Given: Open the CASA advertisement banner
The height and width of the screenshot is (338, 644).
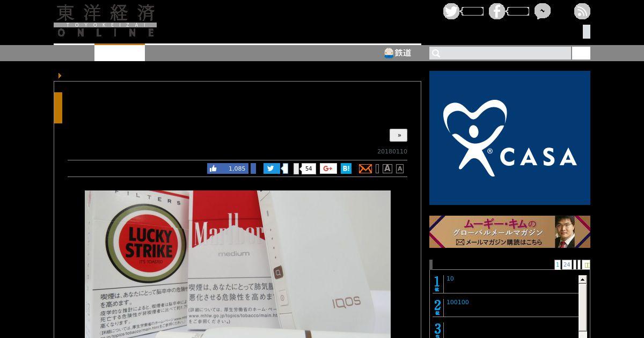Looking at the screenshot, I should (510, 138).
